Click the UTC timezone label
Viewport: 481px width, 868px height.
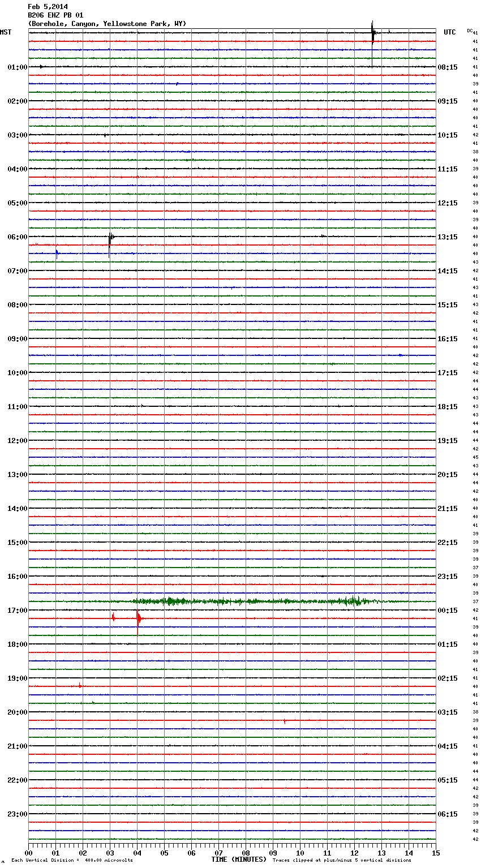coord(449,32)
